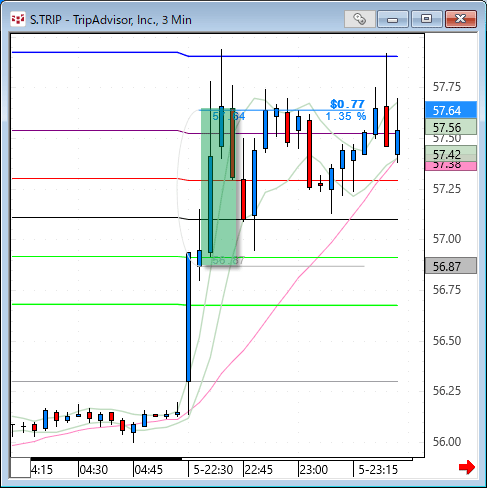
Task: Click the CQG chart window logo icon
Action: [x=17, y=19]
